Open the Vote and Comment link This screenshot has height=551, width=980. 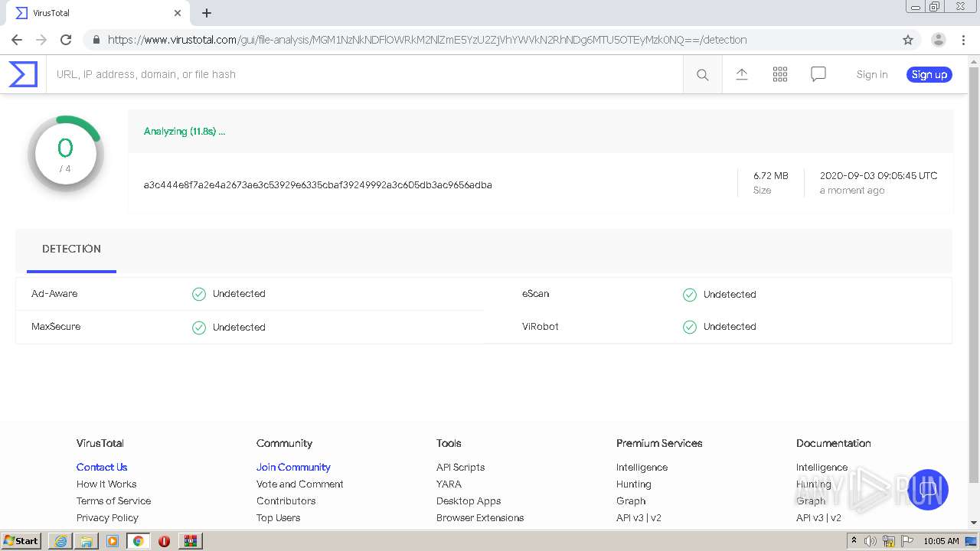pyautogui.click(x=300, y=484)
